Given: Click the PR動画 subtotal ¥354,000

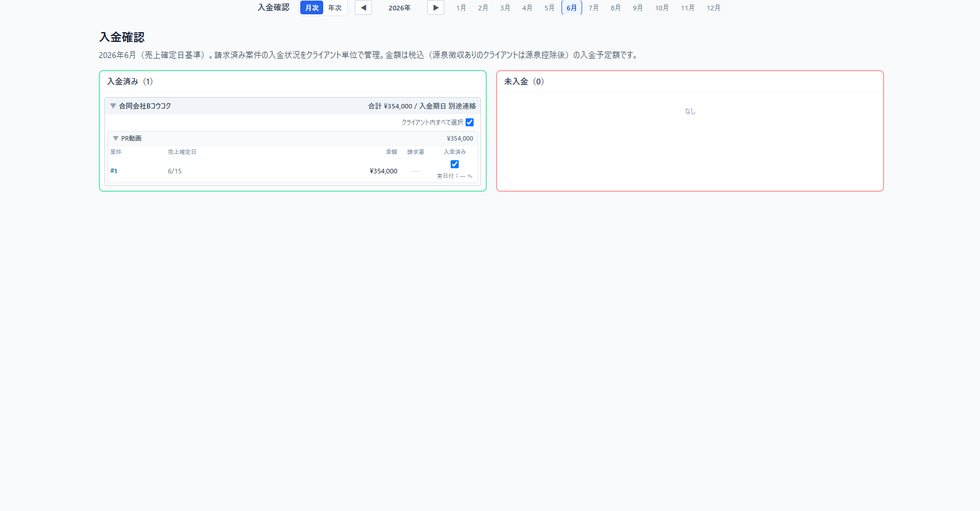Looking at the screenshot, I should click(x=460, y=138).
